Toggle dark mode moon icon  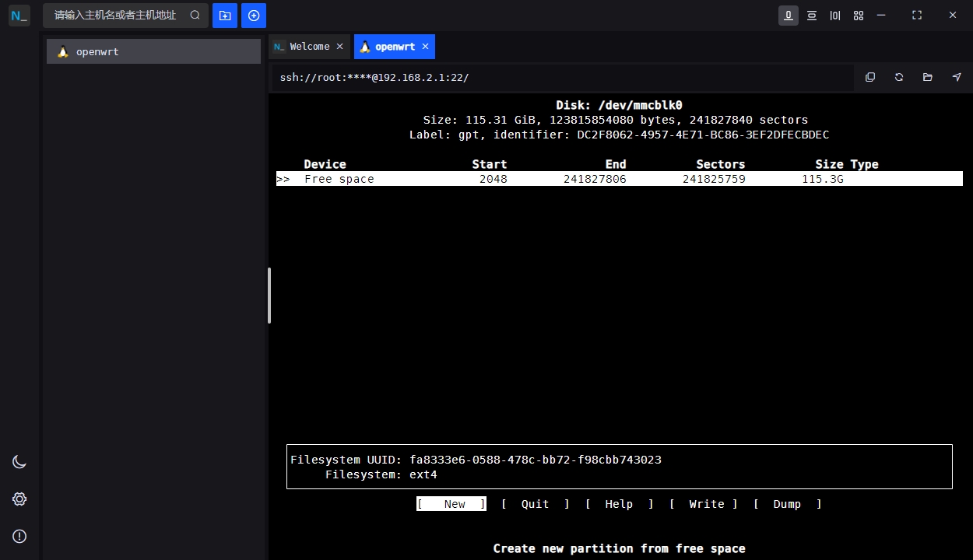click(x=19, y=462)
